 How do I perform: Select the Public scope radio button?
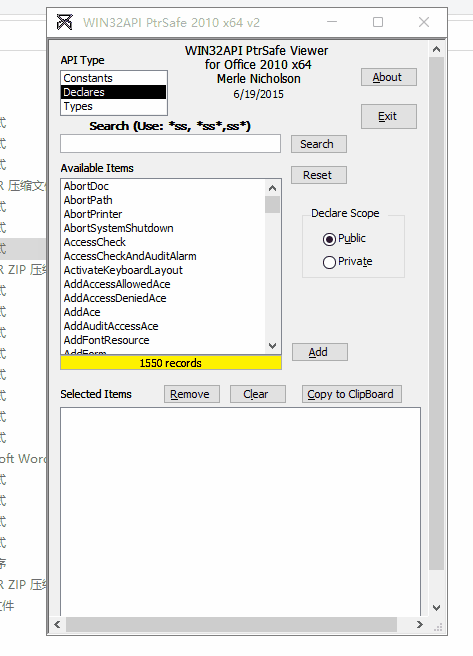(329, 239)
